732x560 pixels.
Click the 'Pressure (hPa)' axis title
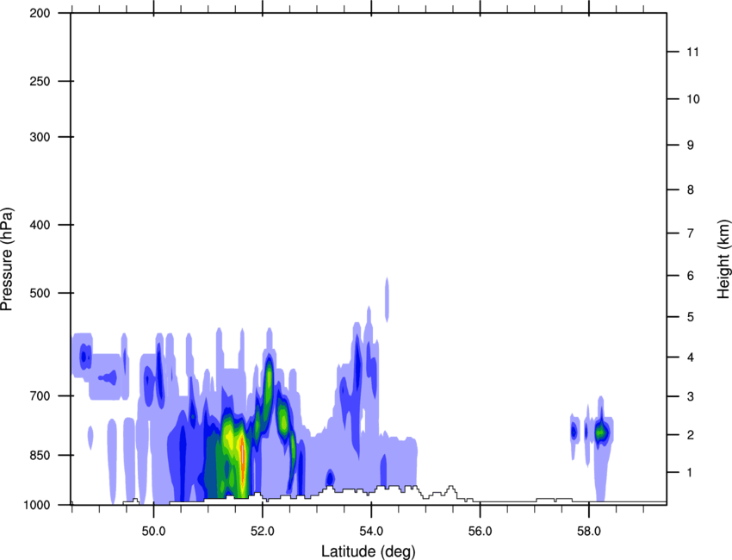(7, 258)
